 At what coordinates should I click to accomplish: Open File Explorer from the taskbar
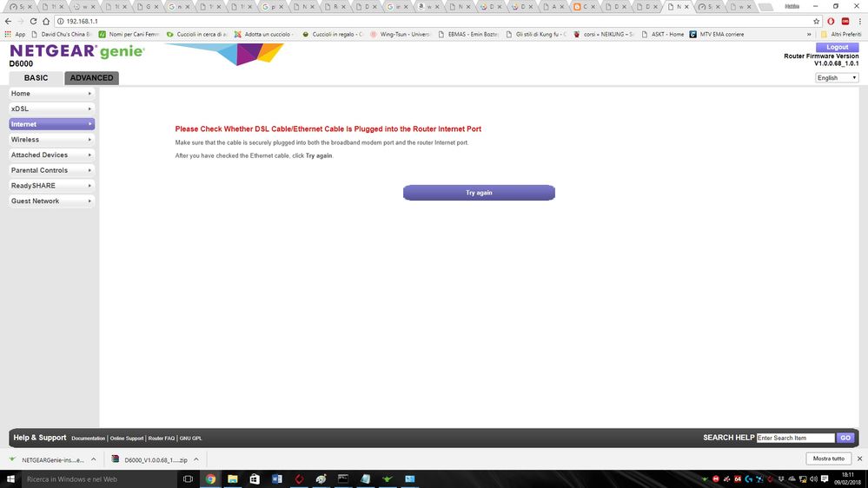[x=233, y=478]
